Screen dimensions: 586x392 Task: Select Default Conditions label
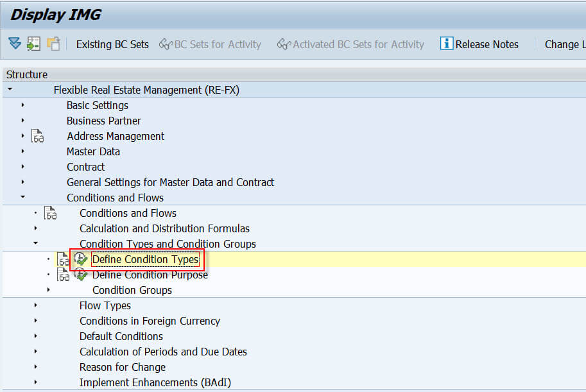[x=121, y=336]
